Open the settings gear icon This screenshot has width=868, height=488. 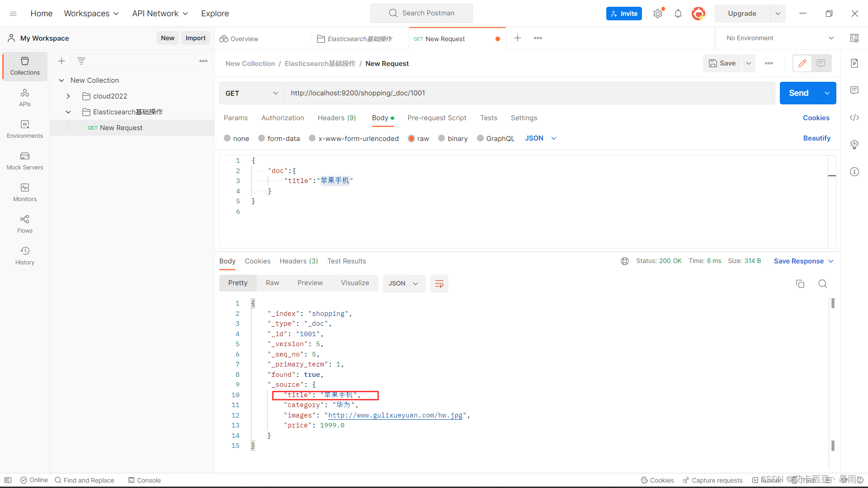pyautogui.click(x=658, y=14)
